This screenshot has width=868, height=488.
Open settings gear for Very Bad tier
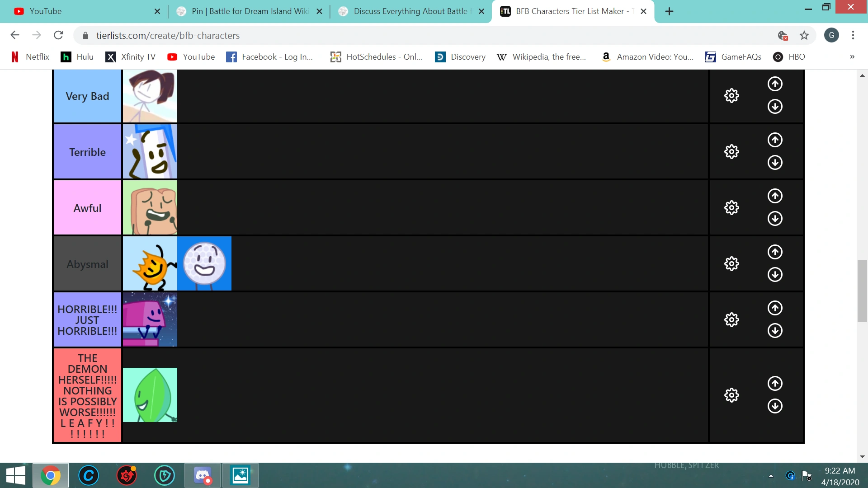pyautogui.click(x=731, y=96)
